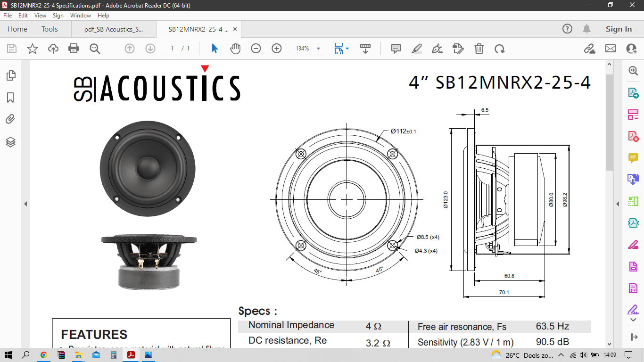This screenshot has width=644, height=362.
Task: Share a link to this file
Action: [x=589, y=49]
